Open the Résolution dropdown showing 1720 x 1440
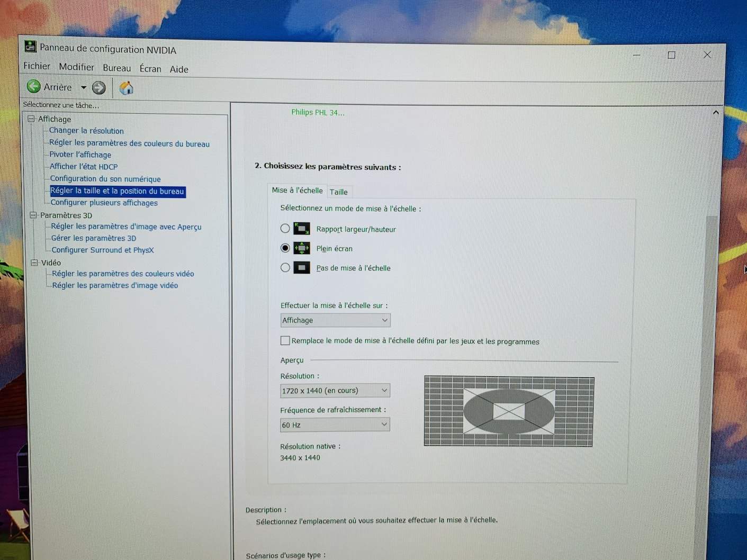Image resolution: width=747 pixels, height=560 pixels. click(x=335, y=391)
